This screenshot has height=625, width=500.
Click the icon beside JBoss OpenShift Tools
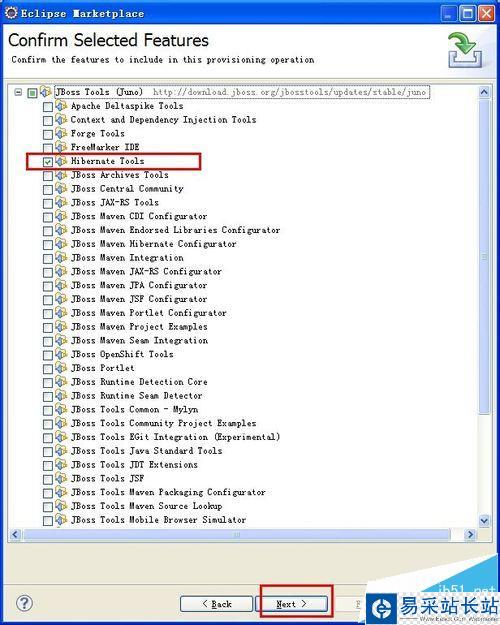point(61,354)
